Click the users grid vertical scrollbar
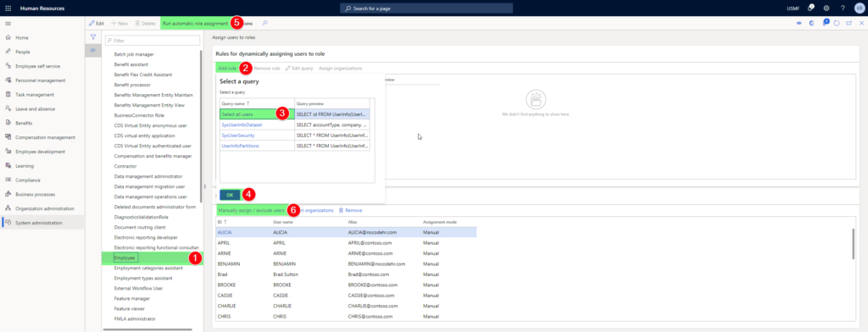This screenshot has width=868, height=332. pos(854,243)
